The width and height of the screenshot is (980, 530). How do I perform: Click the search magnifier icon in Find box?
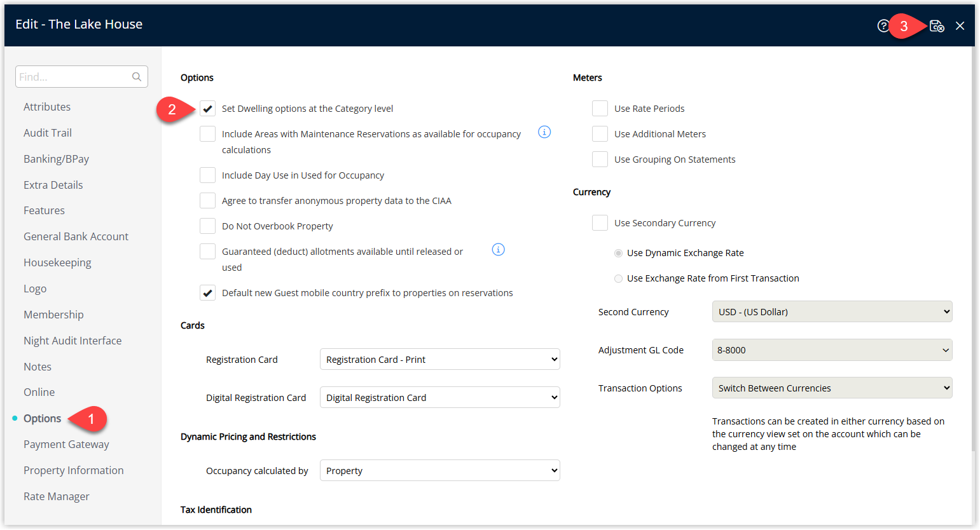[x=137, y=77]
